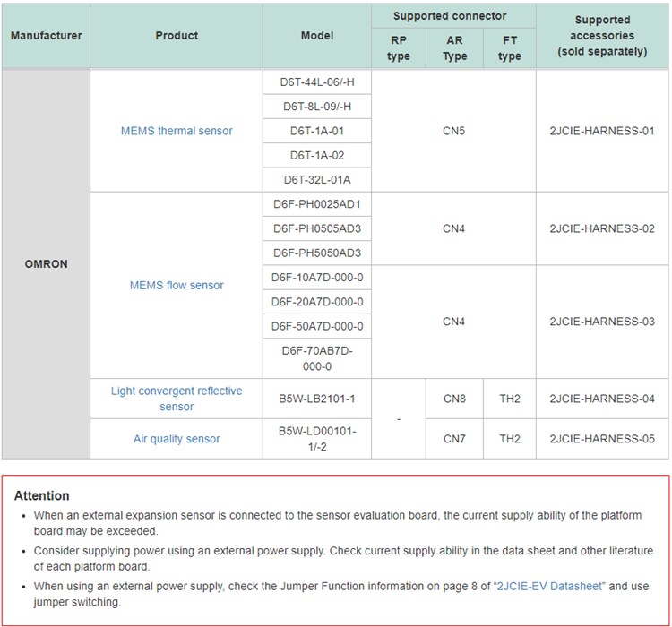Screen dimensions: 672x627
Task: Click accessory 2JCIE-HARNESS-01
Action: click(602, 131)
